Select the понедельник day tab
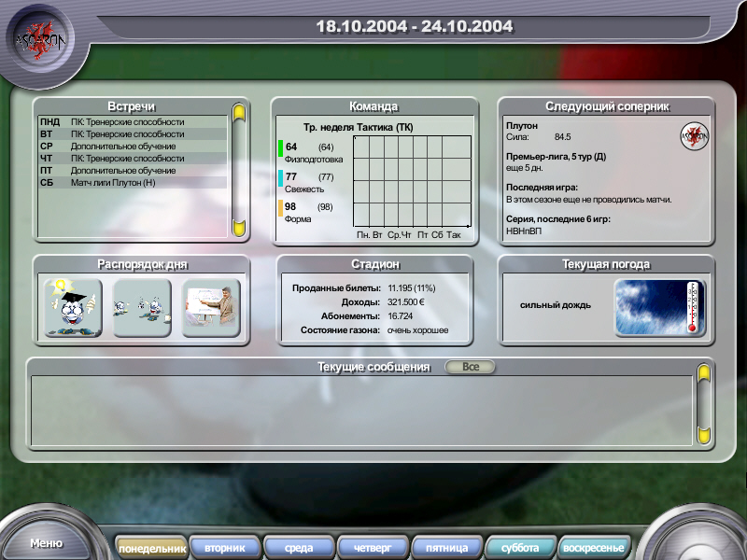 click(x=151, y=548)
